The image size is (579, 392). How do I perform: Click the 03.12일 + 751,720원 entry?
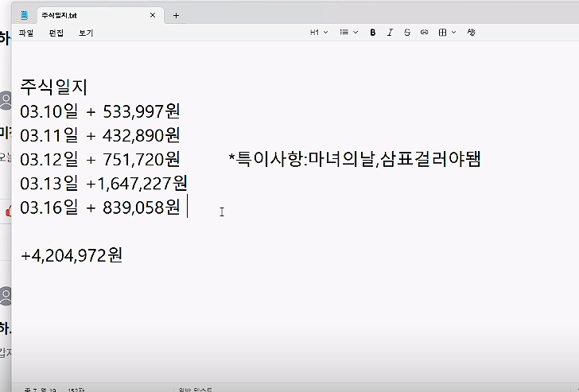pyautogui.click(x=100, y=159)
